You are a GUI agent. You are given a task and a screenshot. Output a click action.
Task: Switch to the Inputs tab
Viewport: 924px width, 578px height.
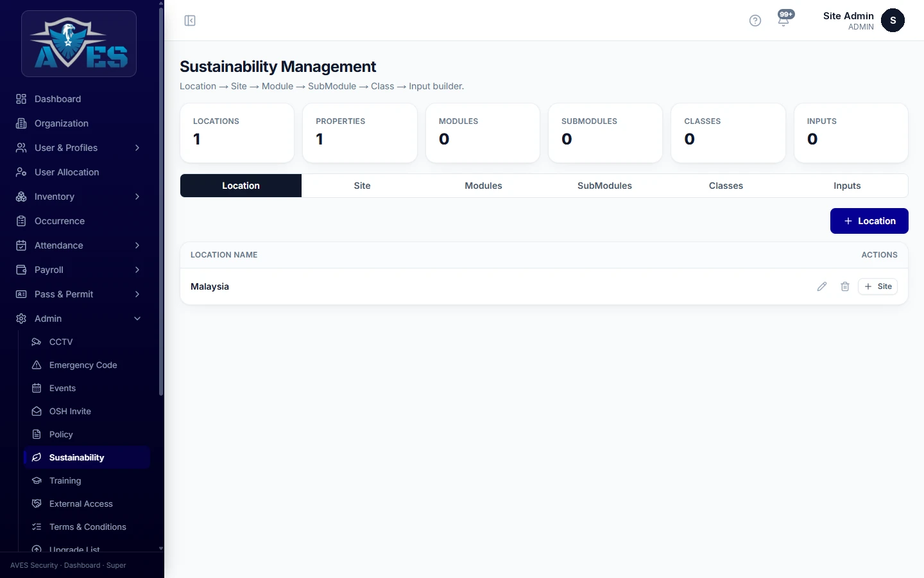point(847,186)
